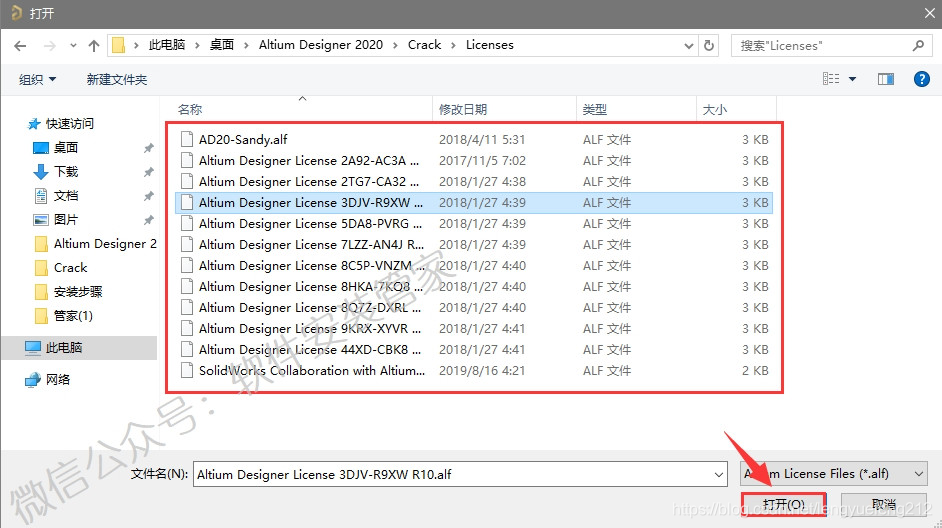Focus the Search "Licenses" box
The height and width of the screenshot is (528, 942).
point(830,46)
